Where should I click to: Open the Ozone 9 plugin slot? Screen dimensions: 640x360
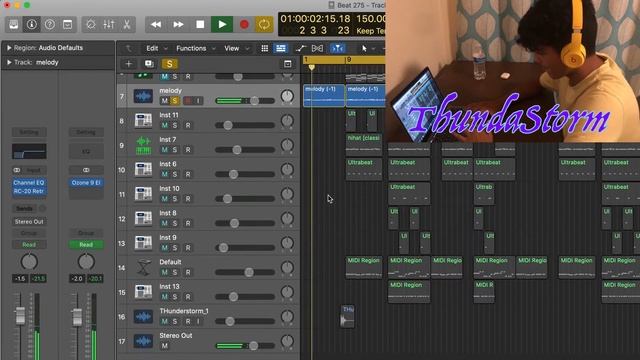coord(86,182)
